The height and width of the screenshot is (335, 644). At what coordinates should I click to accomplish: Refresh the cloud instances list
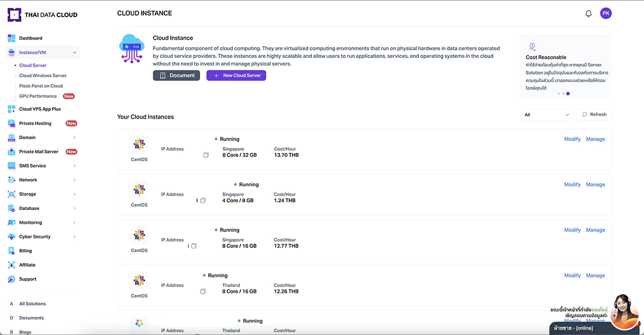594,114
